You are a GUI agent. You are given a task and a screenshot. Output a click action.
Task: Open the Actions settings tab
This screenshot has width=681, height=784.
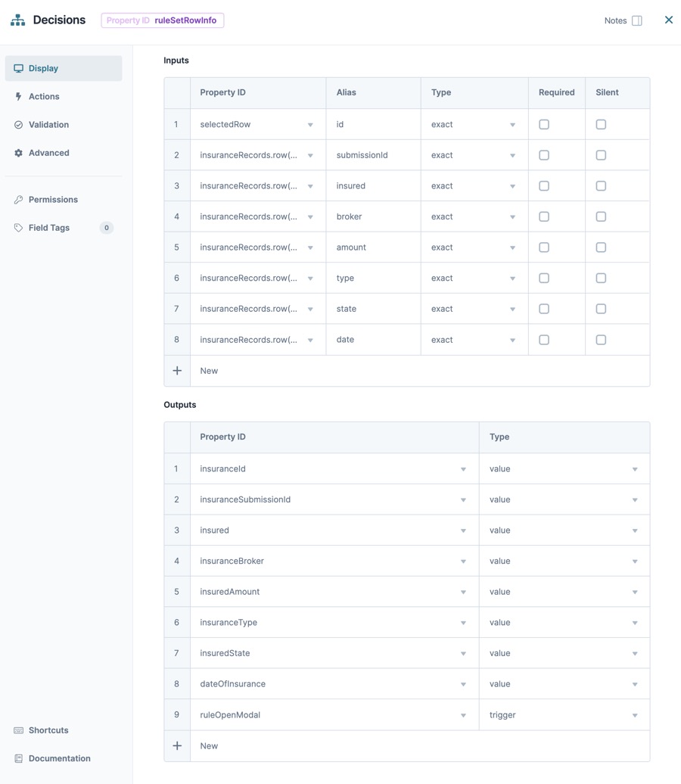click(x=64, y=97)
